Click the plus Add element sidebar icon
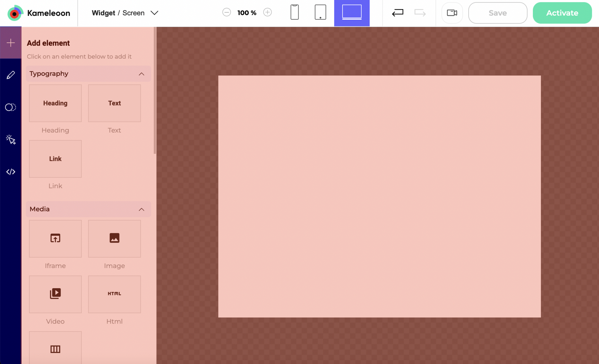The height and width of the screenshot is (364, 599). 11,43
